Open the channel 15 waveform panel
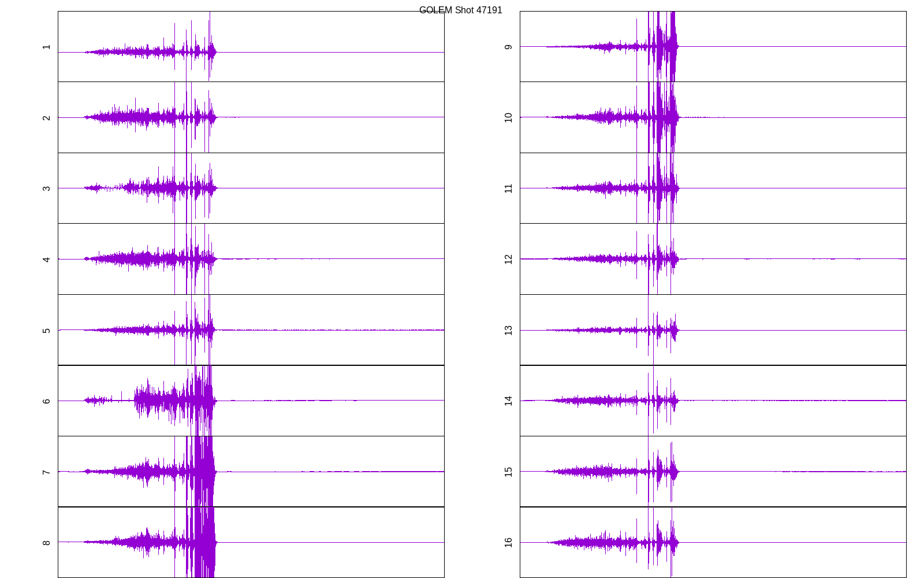The image size is (924, 578). click(713, 472)
